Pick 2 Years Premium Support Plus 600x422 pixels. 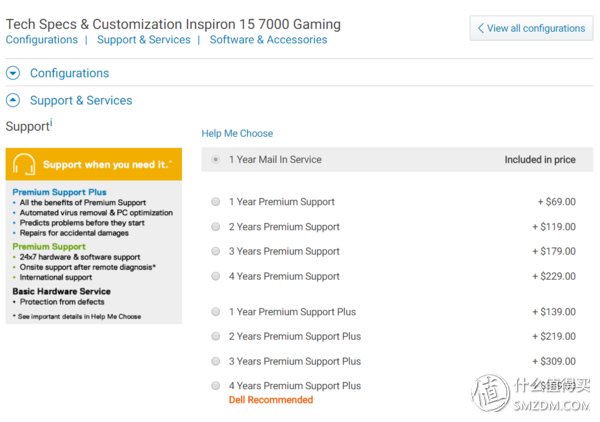[x=216, y=336]
